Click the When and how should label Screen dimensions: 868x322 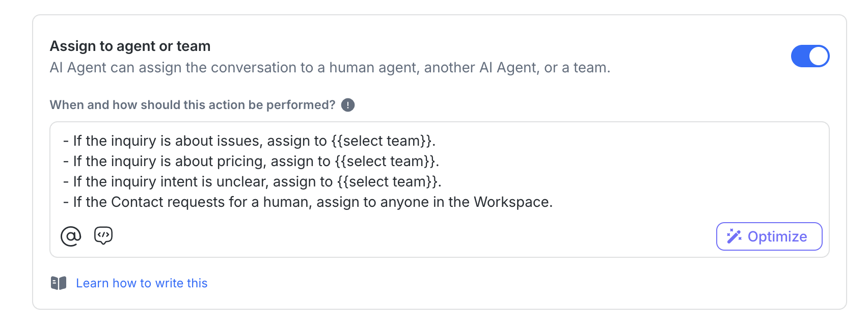click(x=192, y=105)
